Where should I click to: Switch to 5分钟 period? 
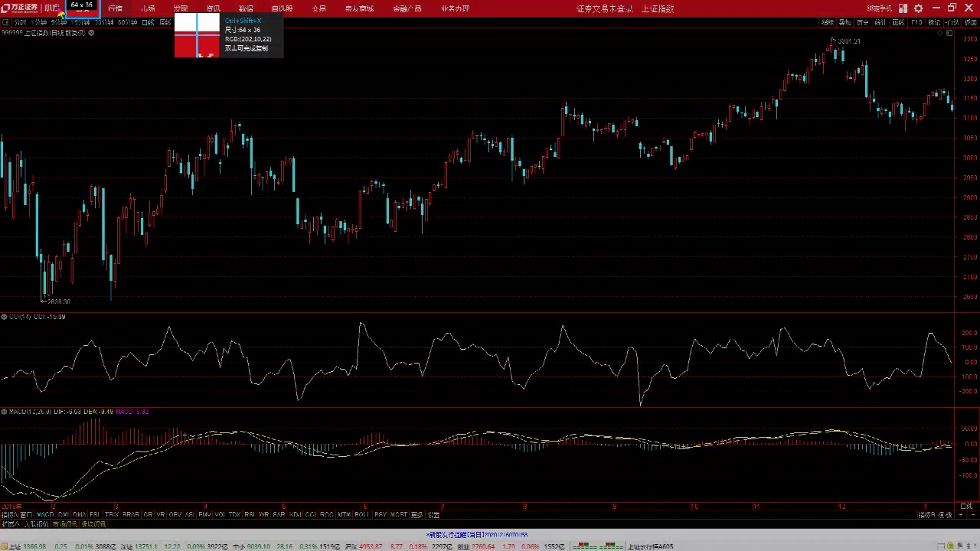tap(59, 22)
